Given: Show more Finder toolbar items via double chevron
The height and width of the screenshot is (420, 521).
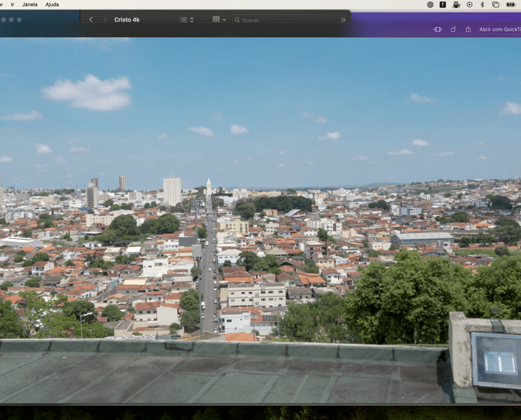Looking at the screenshot, I should 343,20.
